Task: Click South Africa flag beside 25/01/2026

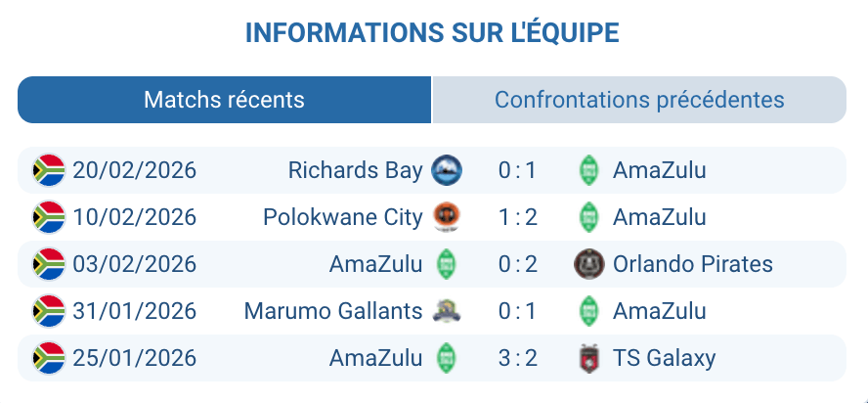Action: 49,358
